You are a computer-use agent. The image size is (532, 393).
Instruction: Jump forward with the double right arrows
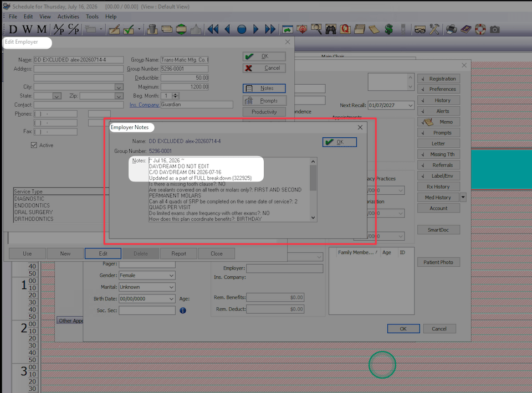point(270,29)
